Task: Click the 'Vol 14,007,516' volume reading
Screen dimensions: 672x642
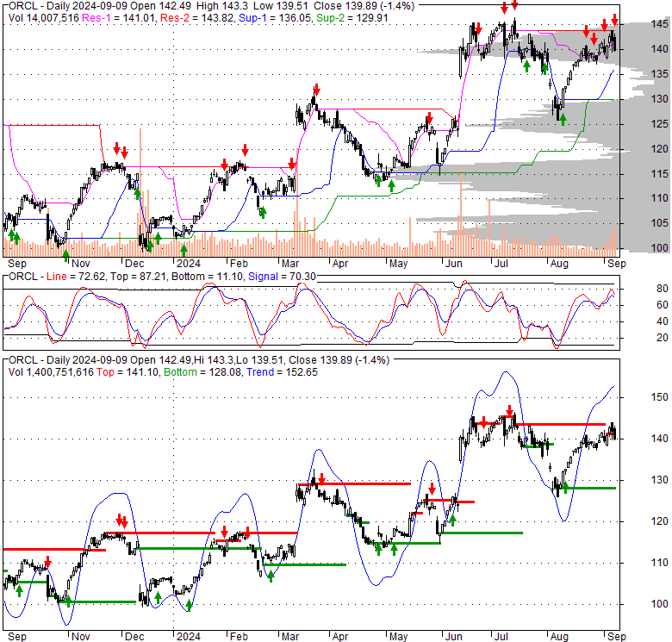Action: [x=44, y=18]
